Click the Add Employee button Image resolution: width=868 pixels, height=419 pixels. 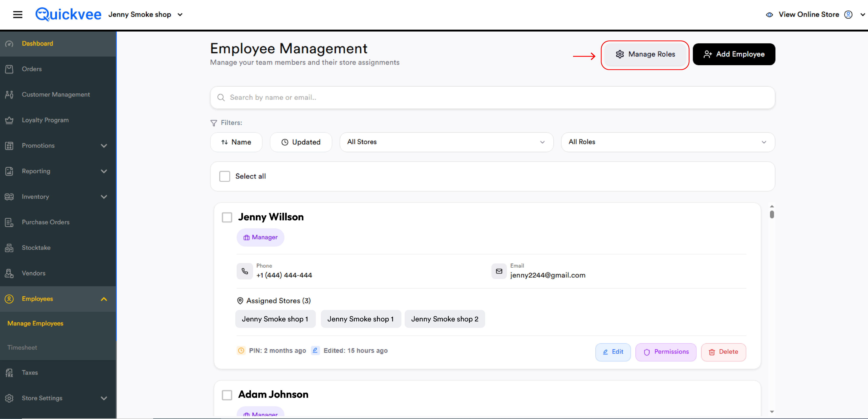734,54
